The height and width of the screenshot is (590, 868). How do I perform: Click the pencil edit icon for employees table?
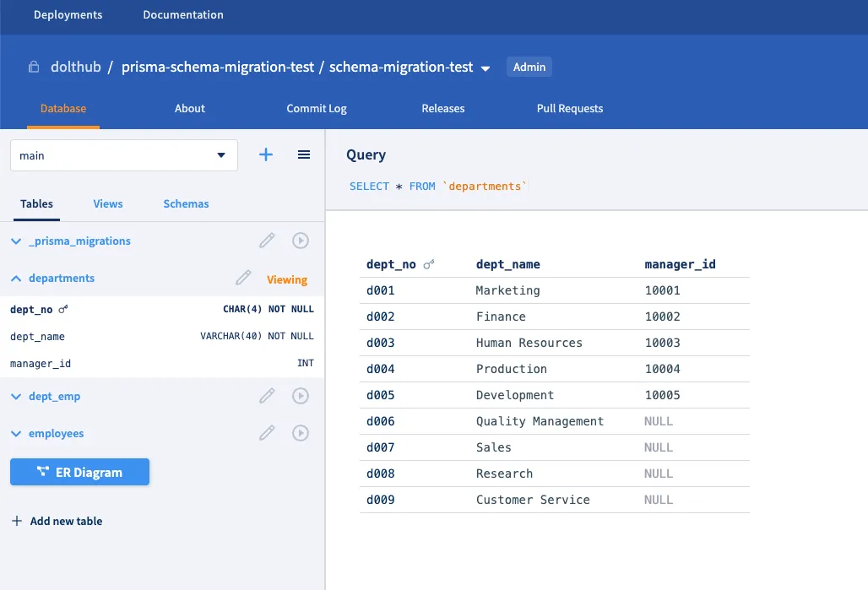[x=267, y=433]
